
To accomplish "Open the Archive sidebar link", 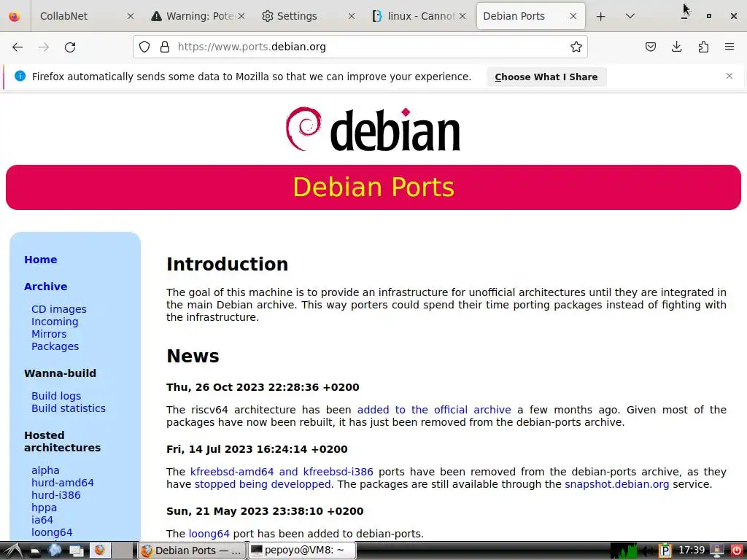I will (46, 286).
